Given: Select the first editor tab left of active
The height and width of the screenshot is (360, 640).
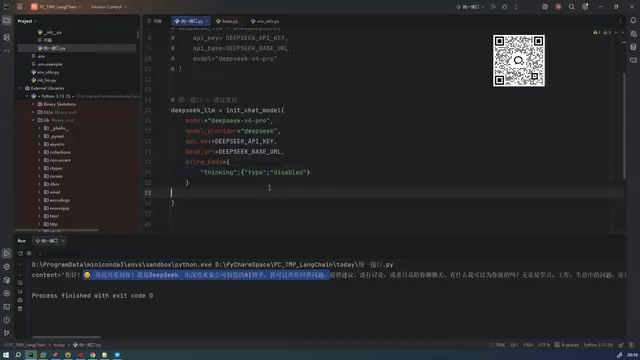Looking at the screenshot, I should pos(155,21).
